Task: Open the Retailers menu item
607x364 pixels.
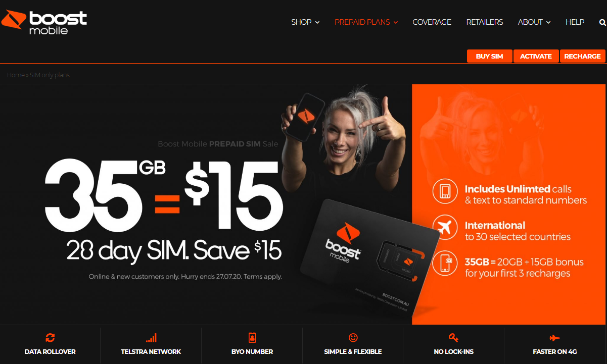Action: (485, 22)
